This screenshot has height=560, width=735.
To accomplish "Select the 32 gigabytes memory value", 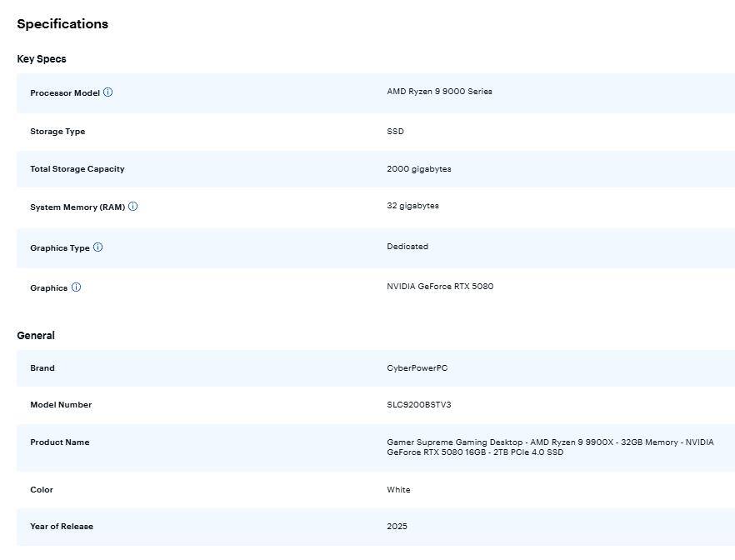I will point(412,206).
